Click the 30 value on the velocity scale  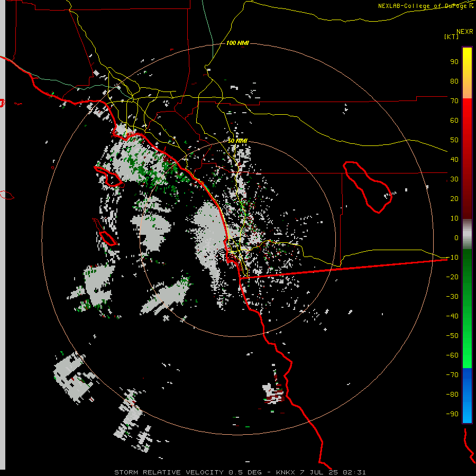click(454, 179)
